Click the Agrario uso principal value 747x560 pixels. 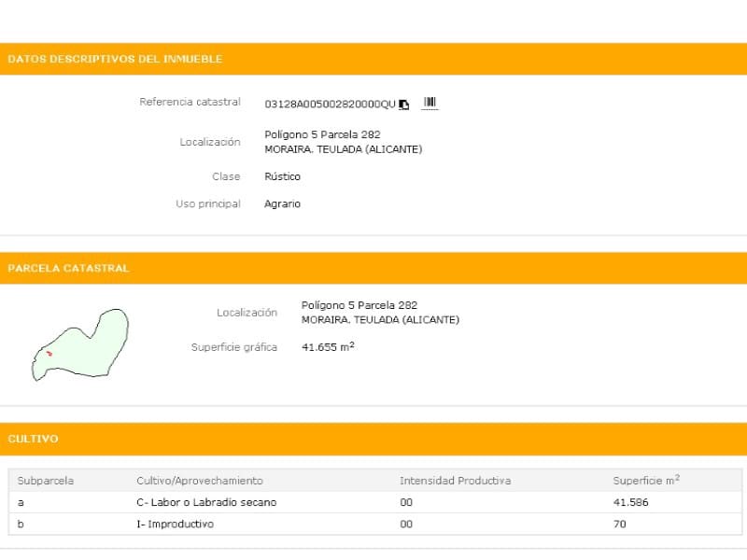point(283,203)
